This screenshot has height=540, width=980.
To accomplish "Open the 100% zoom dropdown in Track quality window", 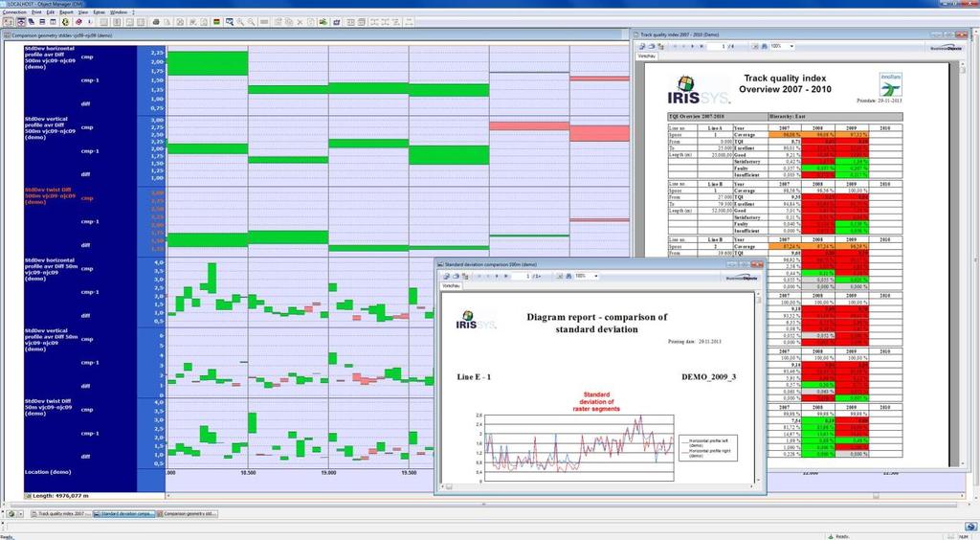I will (791, 46).
